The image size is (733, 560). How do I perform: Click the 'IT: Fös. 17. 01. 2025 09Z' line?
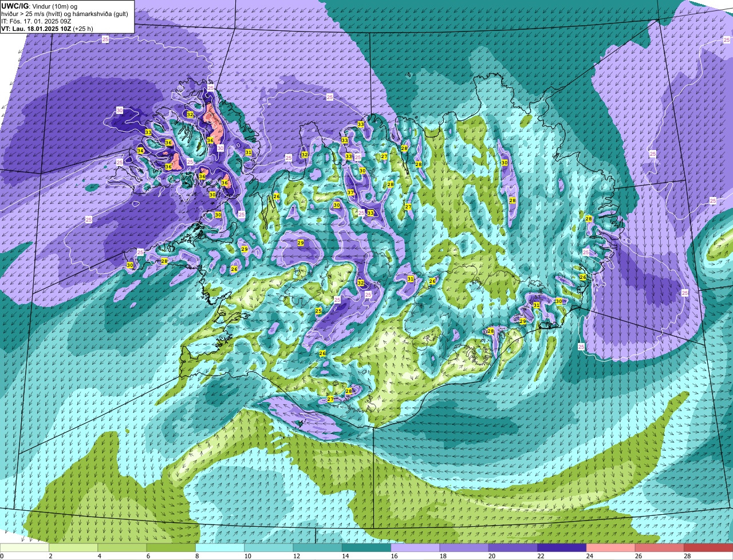(x=37, y=21)
